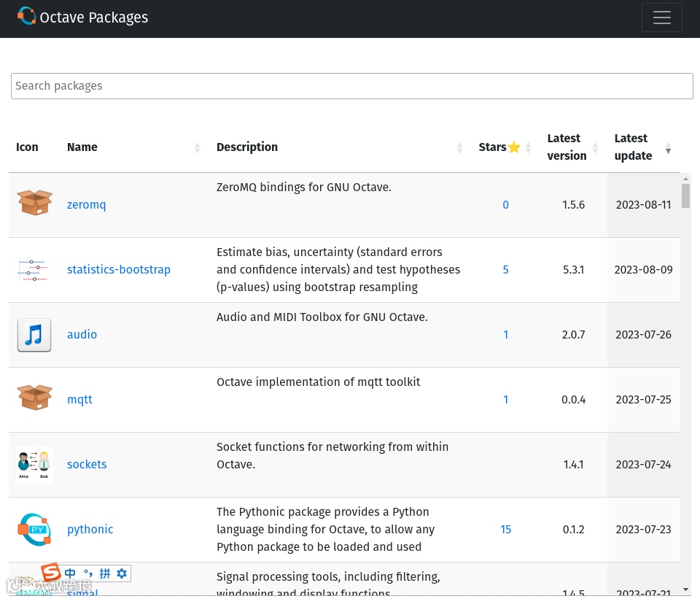Click the Octave Packages logo icon
The width and height of the screenshot is (700, 599).
coord(26,16)
